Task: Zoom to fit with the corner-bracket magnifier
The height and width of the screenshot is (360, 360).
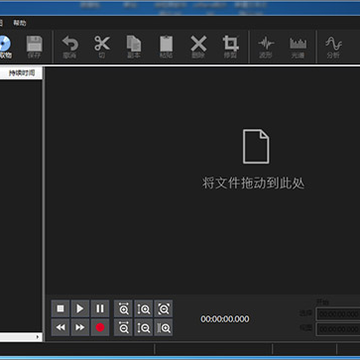Action: click(164, 308)
